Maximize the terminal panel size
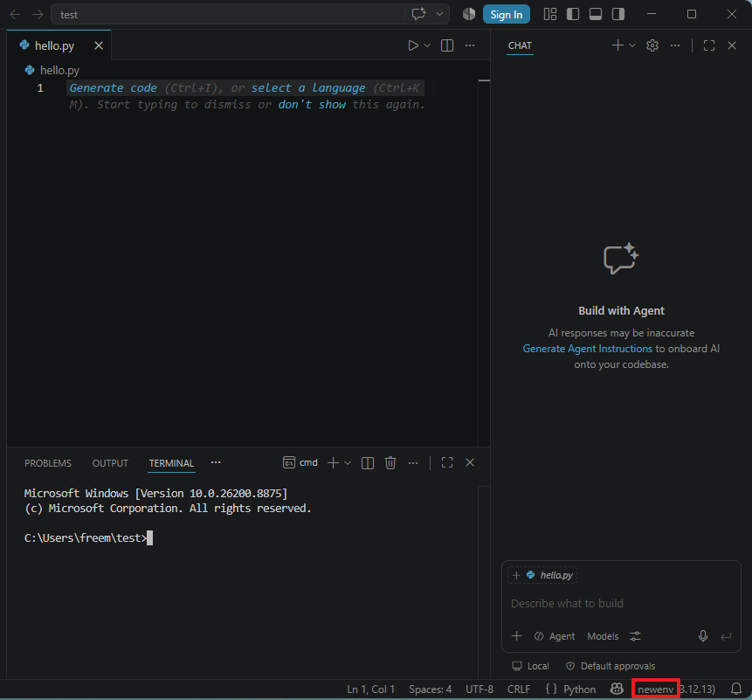The image size is (752, 700). tap(447, 462)
